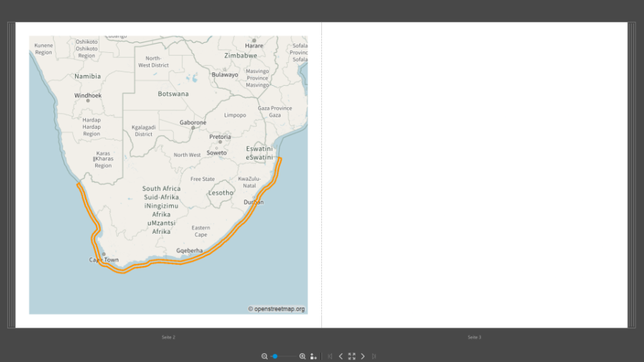Click the openstreetmap.org attribution
The width and height of the screenshot is (644, 362).
(x=276, y=309)
